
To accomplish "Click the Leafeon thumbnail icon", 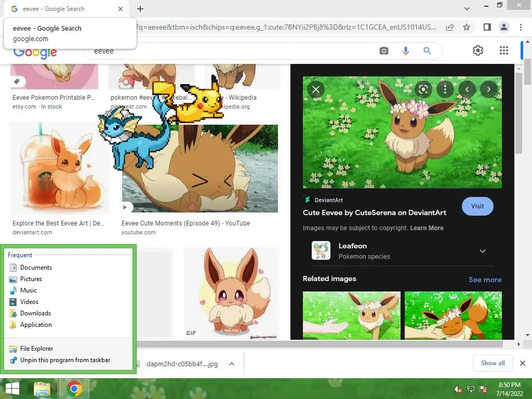I will 321,250.
